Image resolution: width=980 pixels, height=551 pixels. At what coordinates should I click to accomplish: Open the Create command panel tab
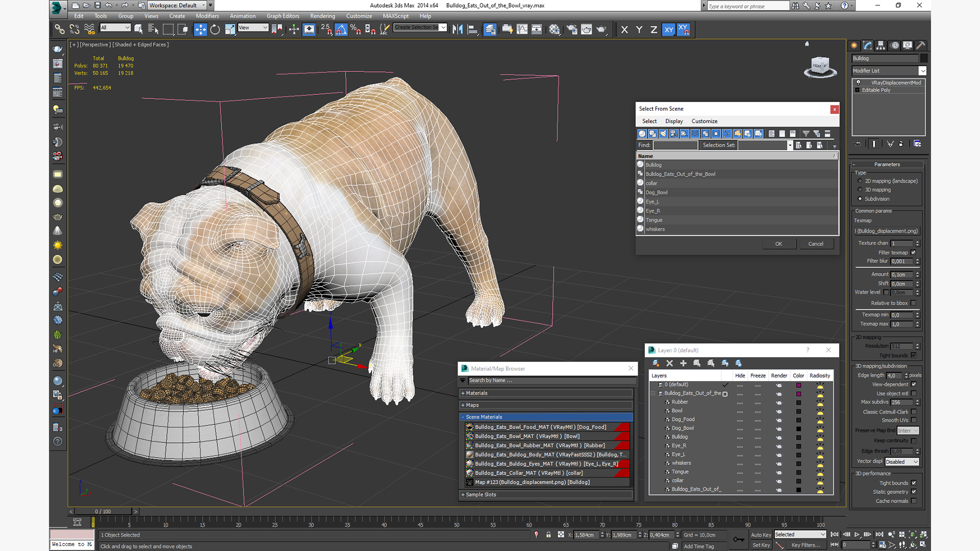pyautogui.click(x=854, y=45)
